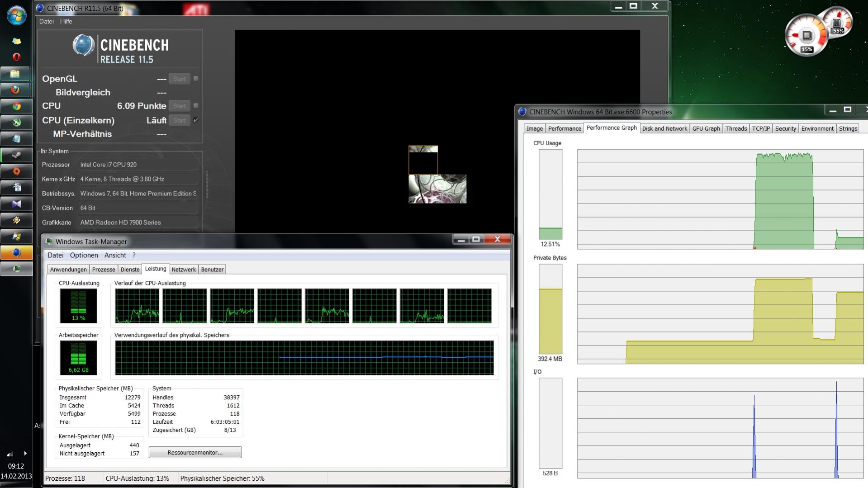
Task: Open the Strings tab in Properties
Action: click(848, 129)
